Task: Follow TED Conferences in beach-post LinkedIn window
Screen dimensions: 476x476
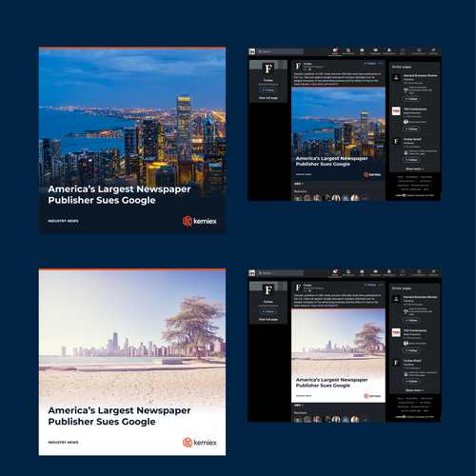Action: tap(411, 350)
